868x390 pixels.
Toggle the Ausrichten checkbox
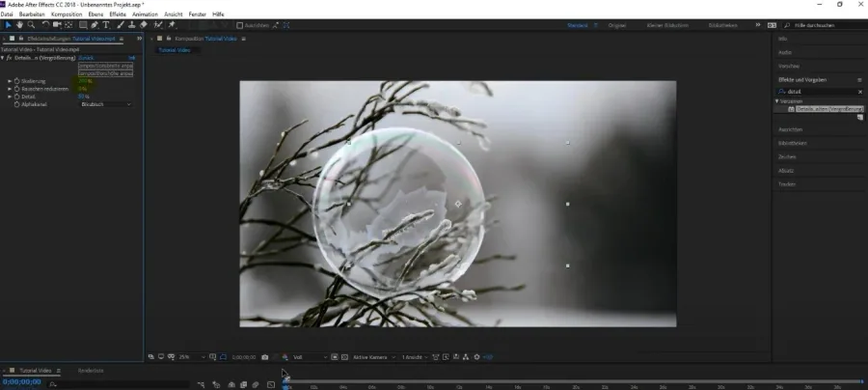[240, 25]
